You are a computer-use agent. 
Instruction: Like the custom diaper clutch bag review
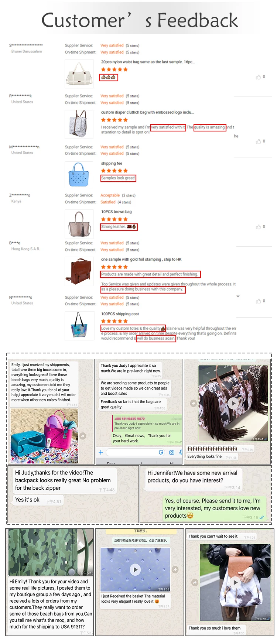pos(258,141)
